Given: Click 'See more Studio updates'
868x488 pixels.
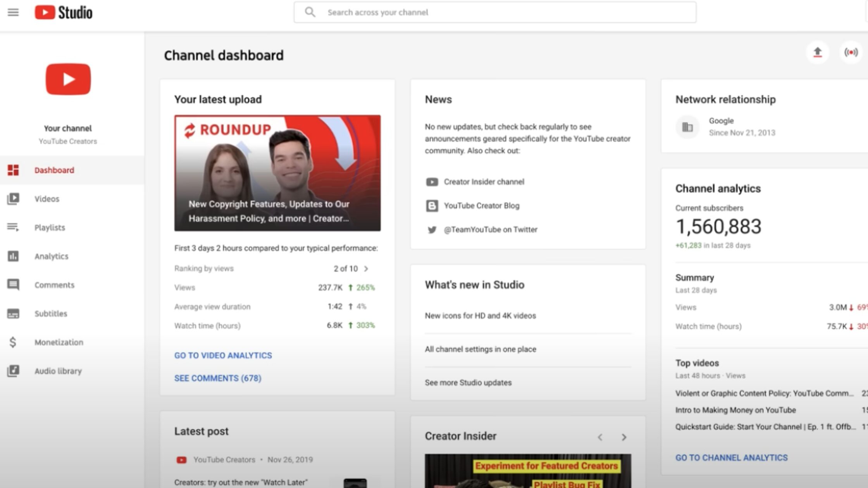Looking at the screenshot, I should (468, 382).
